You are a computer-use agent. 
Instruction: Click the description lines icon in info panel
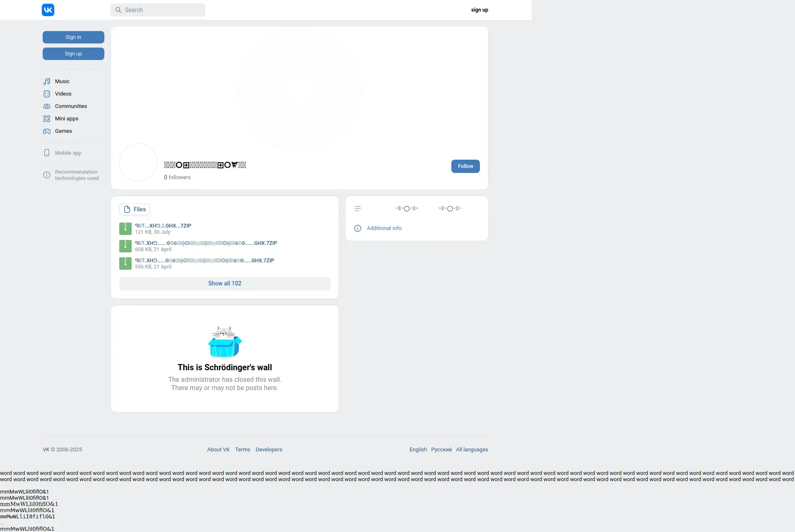coord(358,209)
